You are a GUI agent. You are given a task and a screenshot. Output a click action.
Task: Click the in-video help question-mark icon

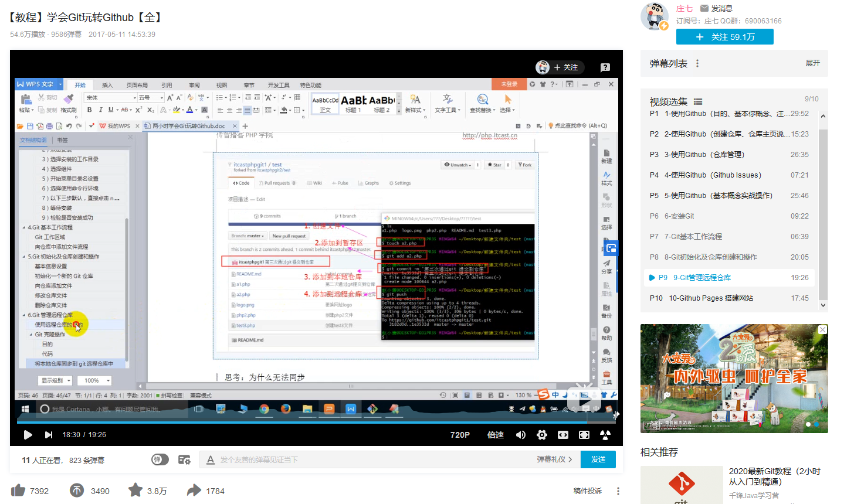[605, 67]
